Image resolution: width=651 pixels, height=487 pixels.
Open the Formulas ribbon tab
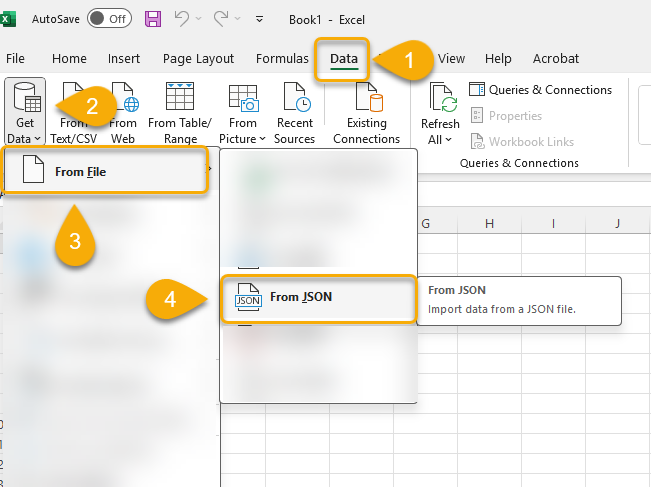coord(282,59)
